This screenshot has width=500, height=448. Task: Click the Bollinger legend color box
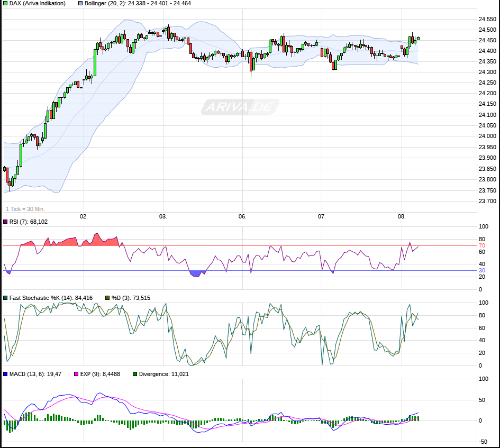80,4
